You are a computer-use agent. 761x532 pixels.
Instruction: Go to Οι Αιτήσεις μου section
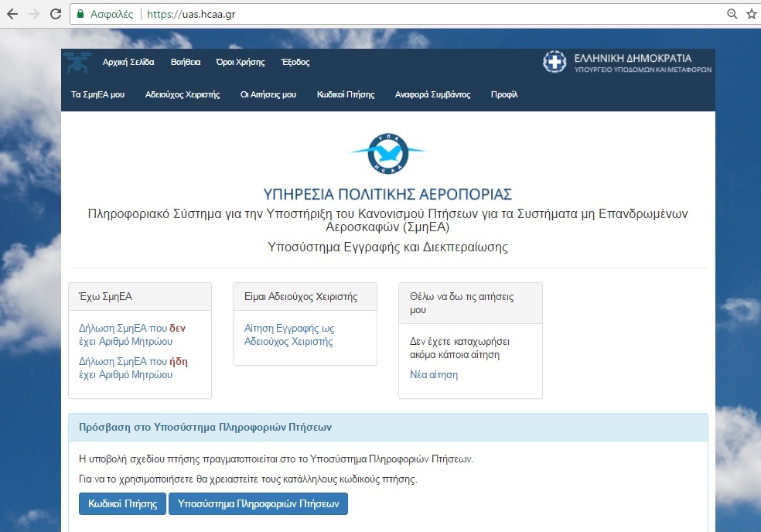(x=268, y=94)
